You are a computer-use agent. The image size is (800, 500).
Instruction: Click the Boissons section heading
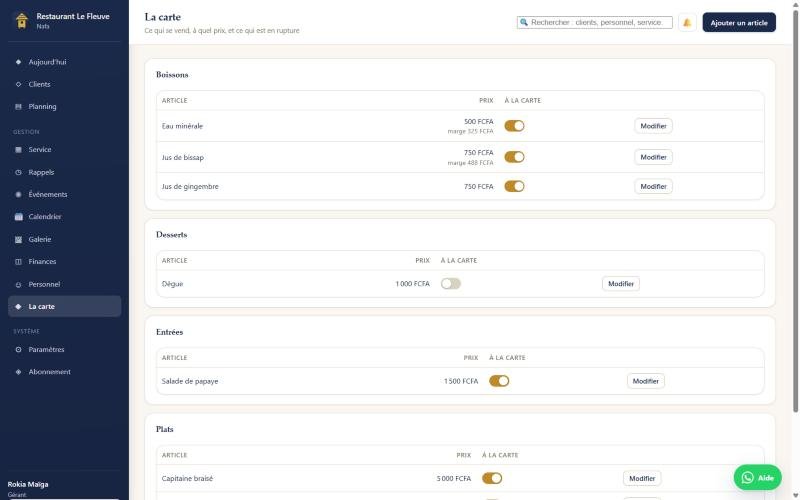click(x=172, y=74)
